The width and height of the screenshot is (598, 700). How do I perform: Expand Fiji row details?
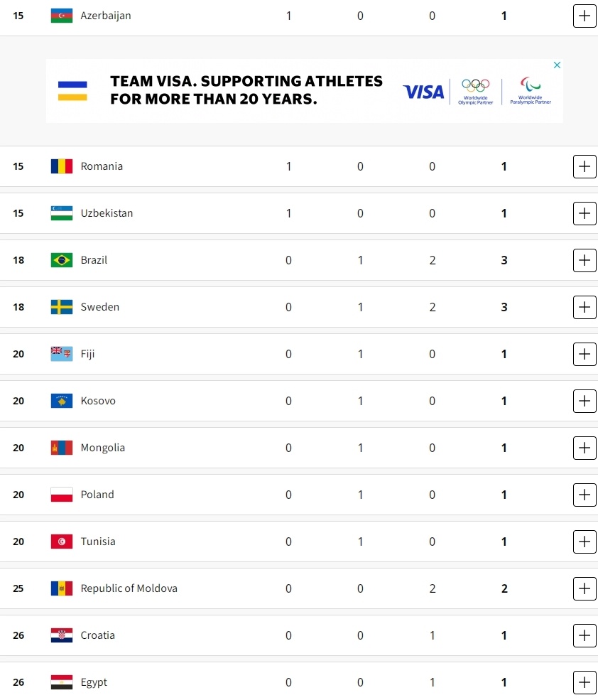[585, 354]
